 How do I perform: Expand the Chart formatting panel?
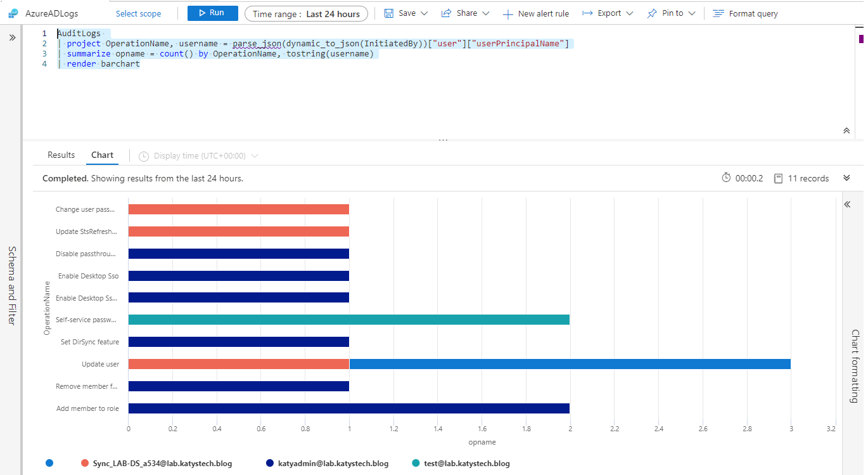[847, 204]
